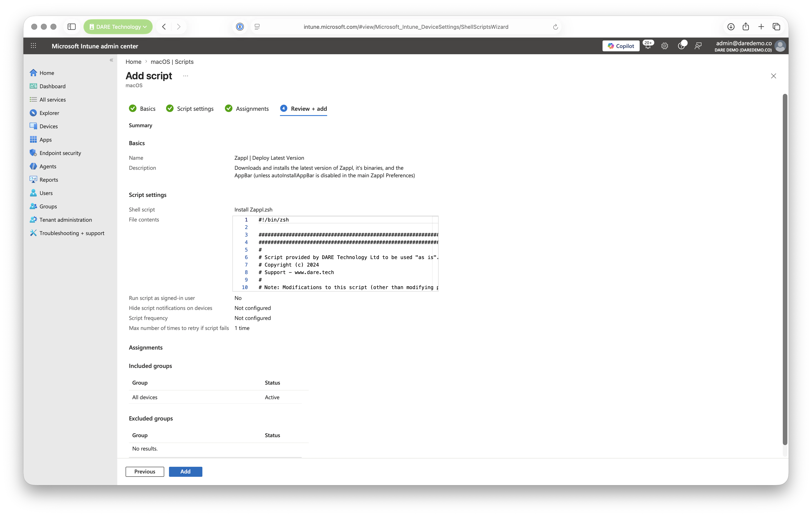The height and width of the screenshot is (516, 812).
Task: Switch to the Script settings step
Action: pyautogui.click(x=195, y=108)
